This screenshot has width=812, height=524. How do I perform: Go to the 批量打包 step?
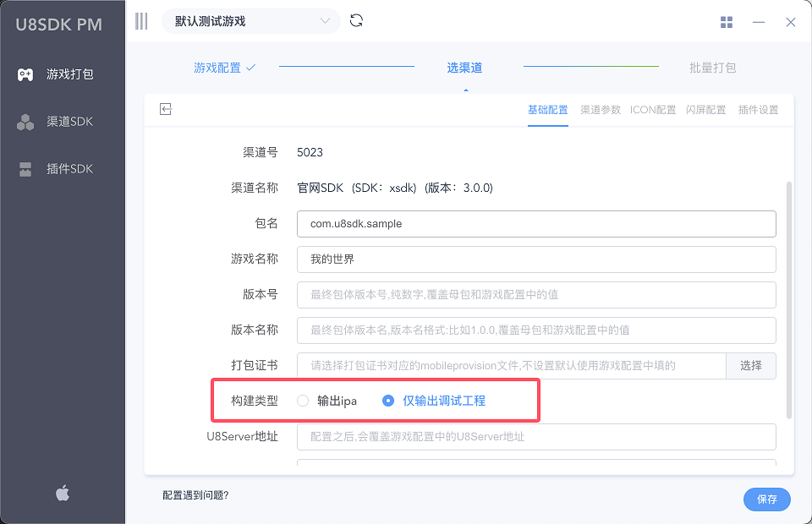coord(712,68)
